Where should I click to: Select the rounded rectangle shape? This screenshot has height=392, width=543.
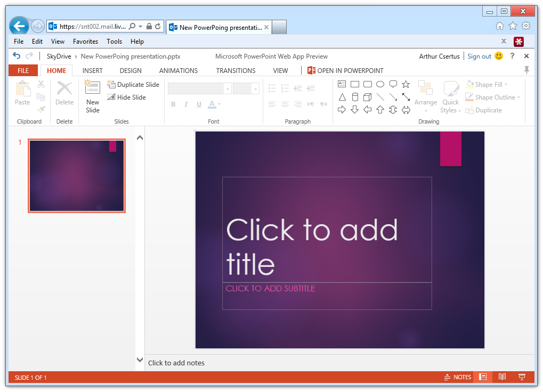tap(368, 84)
